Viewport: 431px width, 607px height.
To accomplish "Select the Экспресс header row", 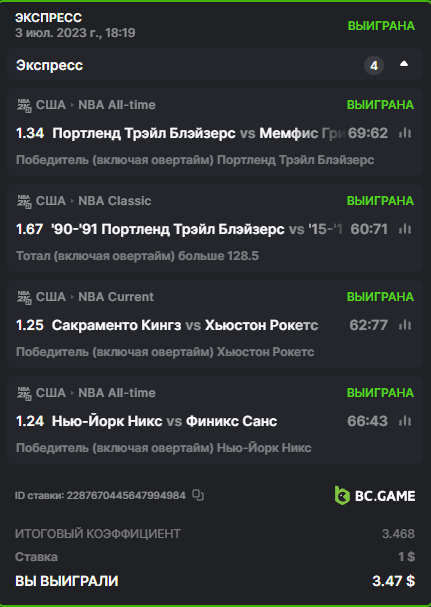I will [x=215, y=64].
